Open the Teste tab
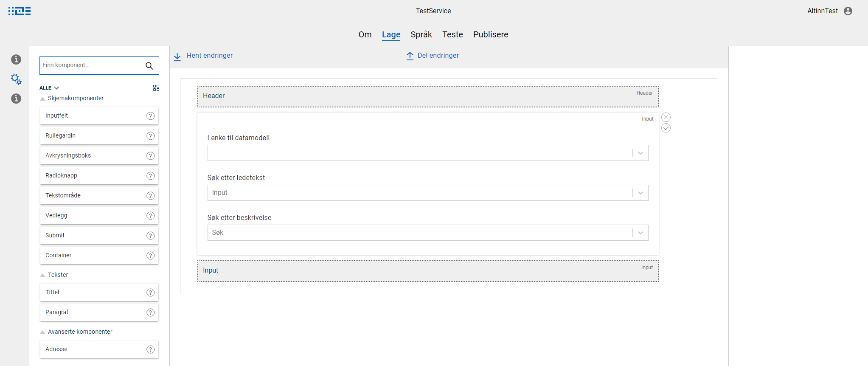 pyautogui.click(x=452, y=34)
